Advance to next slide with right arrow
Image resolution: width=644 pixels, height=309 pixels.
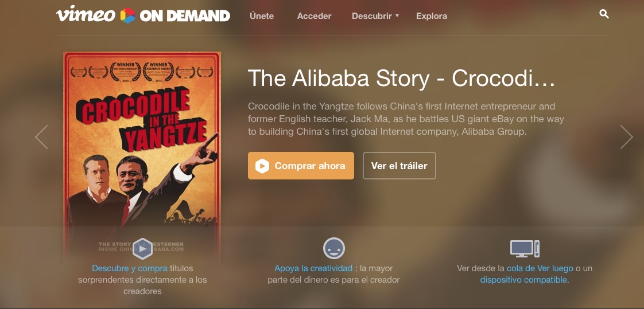(626, 137)
